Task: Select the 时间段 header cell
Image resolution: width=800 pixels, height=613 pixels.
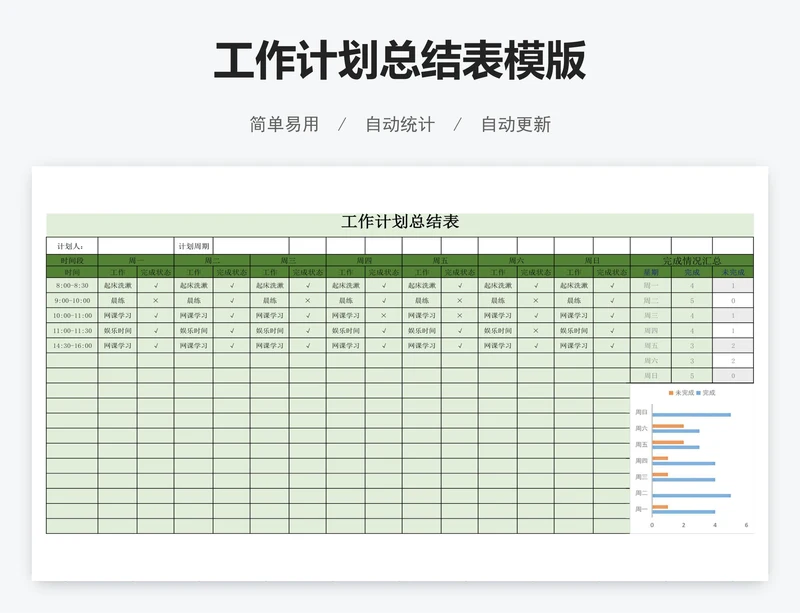Action: [x=72, y=260]
